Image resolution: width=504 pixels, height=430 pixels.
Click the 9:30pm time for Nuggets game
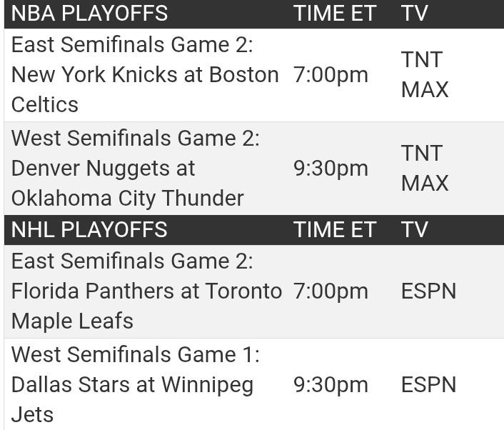click(x=331, y=169)
